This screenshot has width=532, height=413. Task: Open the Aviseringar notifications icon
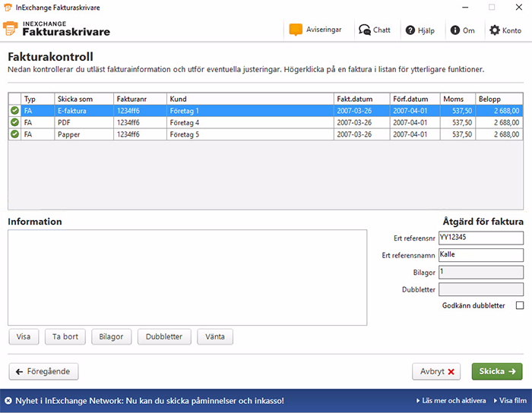pos(296,30)
